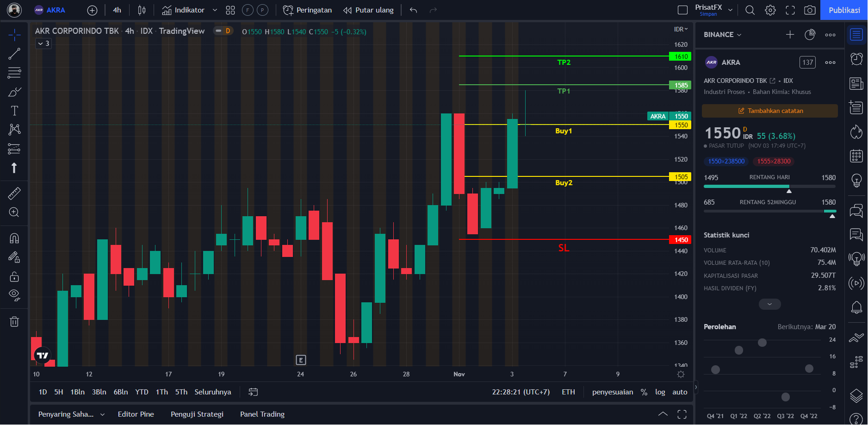Viewport: 868px width, 425px height.
Task: Toggle percent scale mode
Action: pos(644,392)
